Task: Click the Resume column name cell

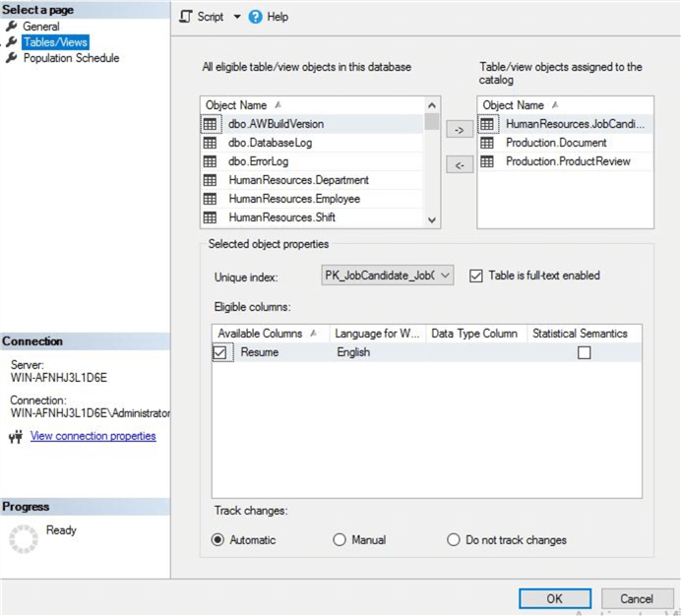Action: [260, 352]
